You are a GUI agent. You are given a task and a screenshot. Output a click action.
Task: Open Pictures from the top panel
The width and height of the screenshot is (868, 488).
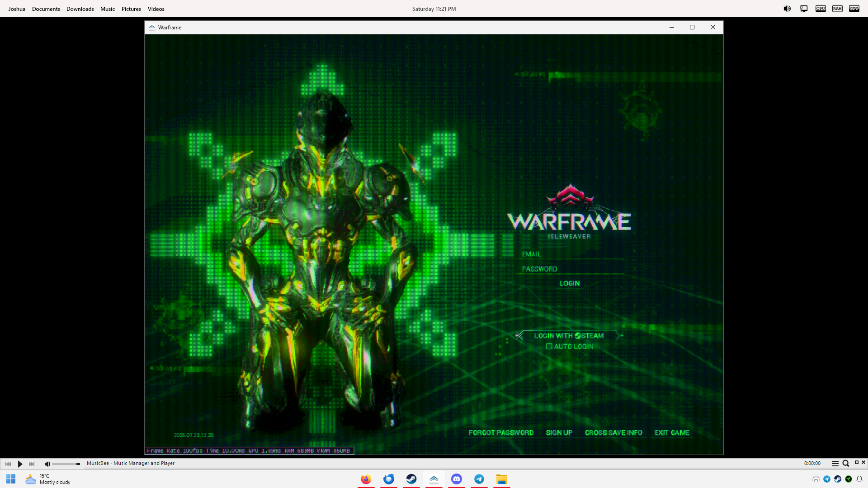click(131, 9)
